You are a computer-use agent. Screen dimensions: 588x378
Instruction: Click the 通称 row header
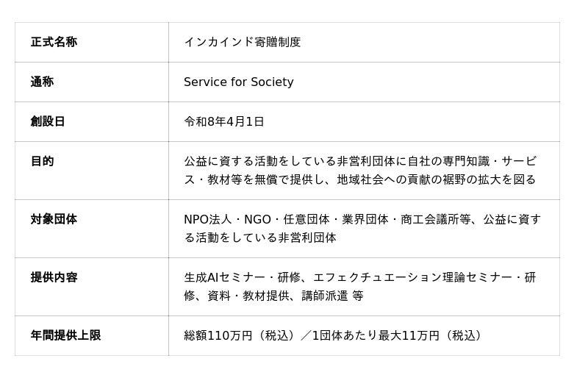pyautogui.click(x=42, y=82)
